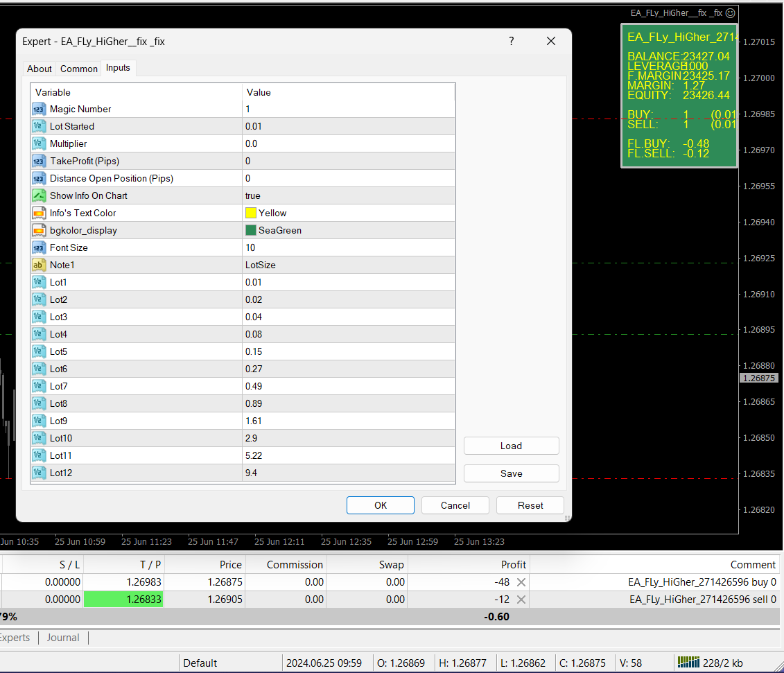Click the Reset button

point(530,505)
